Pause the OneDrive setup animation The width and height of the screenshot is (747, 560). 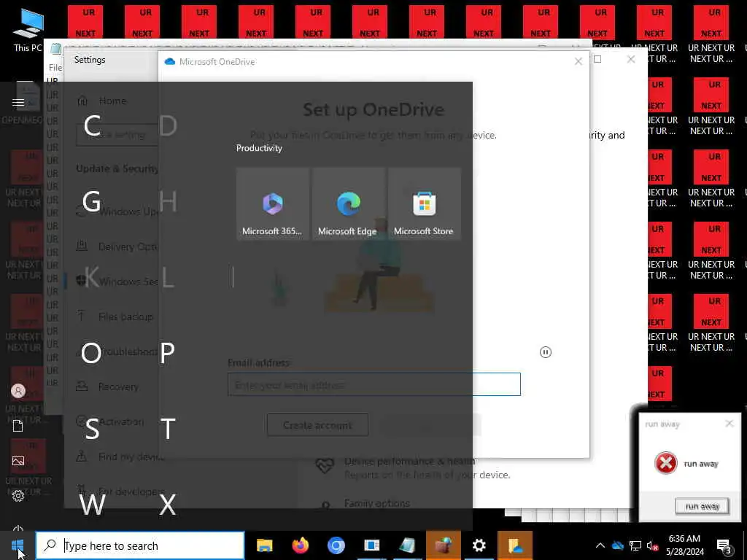[x=546, y=352]
